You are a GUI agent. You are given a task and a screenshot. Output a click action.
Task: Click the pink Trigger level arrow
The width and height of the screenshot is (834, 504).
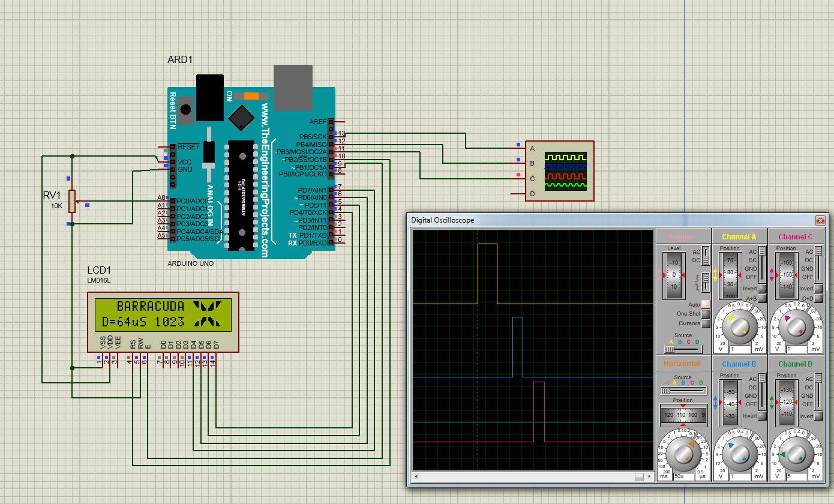coord(659,275)
